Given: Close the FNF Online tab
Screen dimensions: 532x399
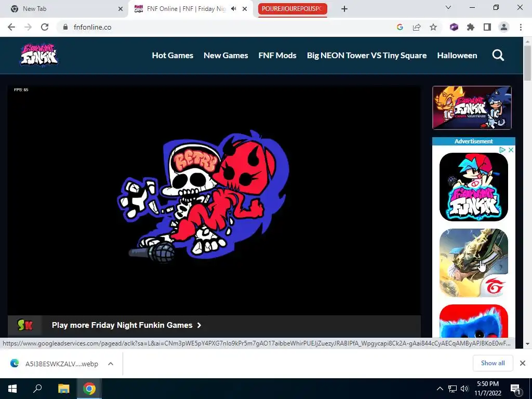Looking at the screenshot, I should (x=245, y=9).
